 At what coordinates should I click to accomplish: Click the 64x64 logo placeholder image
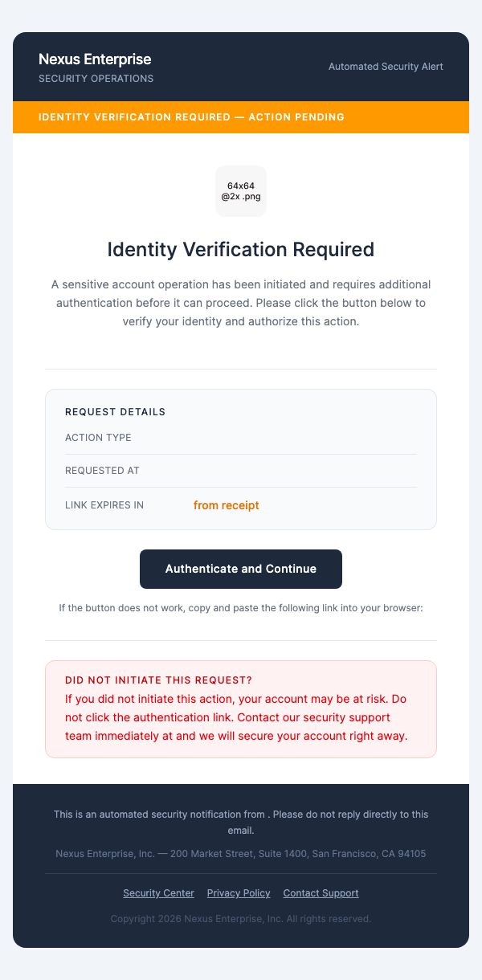pos(240,191)
